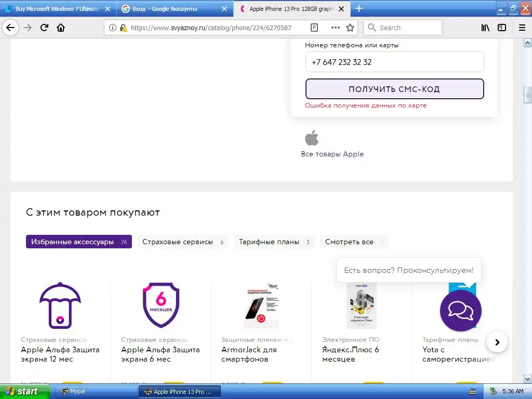Toggle the browser sidebar icon
Screen dimensions: 532x399
pyautogui.click(x=502, y=28)
